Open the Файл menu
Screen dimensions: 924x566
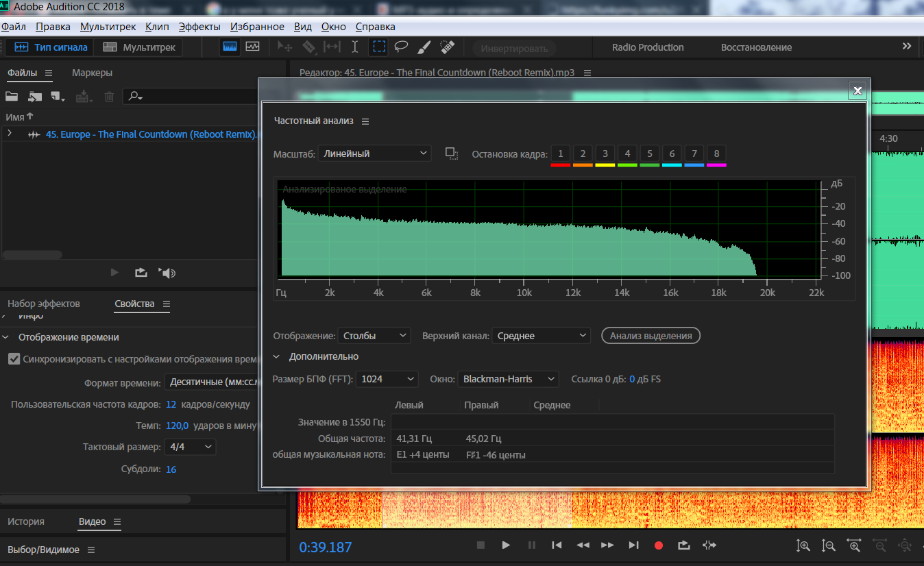point(14,27)
